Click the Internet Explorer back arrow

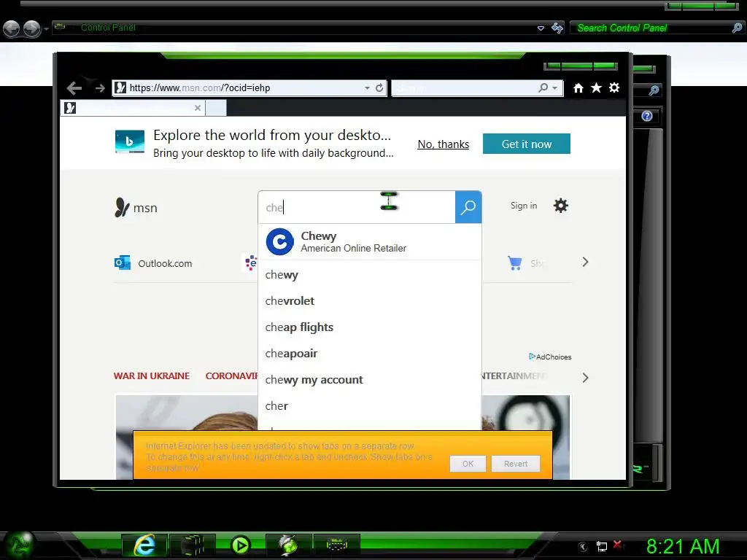(74, 88)
